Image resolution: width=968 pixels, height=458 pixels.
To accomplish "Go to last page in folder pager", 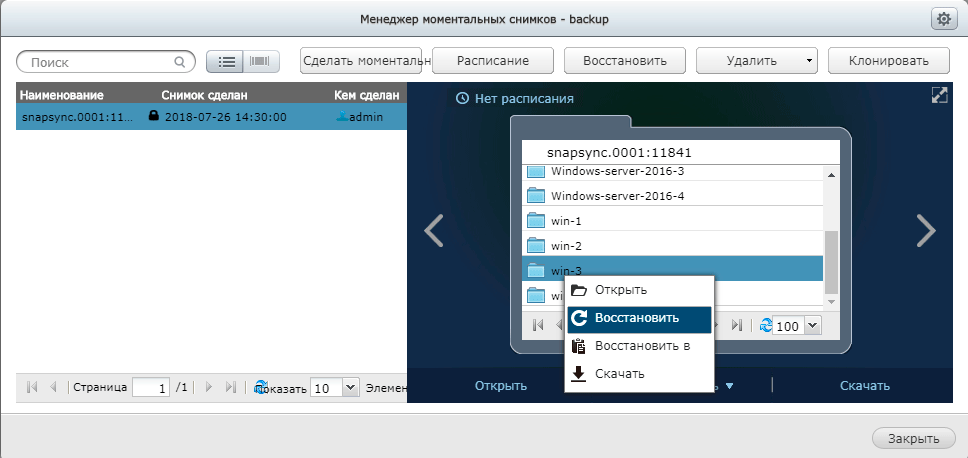I will tap(736, 325).
